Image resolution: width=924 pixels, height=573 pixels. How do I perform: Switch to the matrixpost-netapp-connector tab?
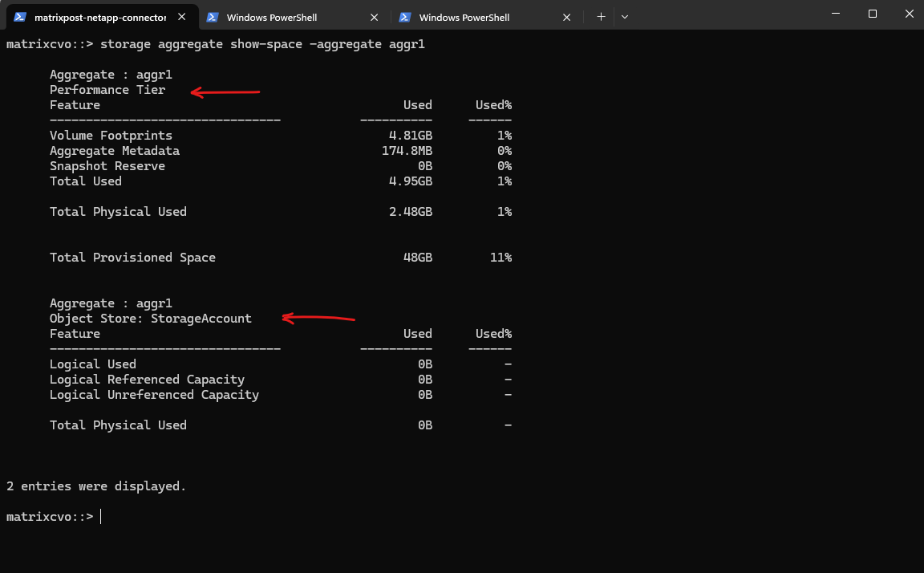[x=99, y=17]
